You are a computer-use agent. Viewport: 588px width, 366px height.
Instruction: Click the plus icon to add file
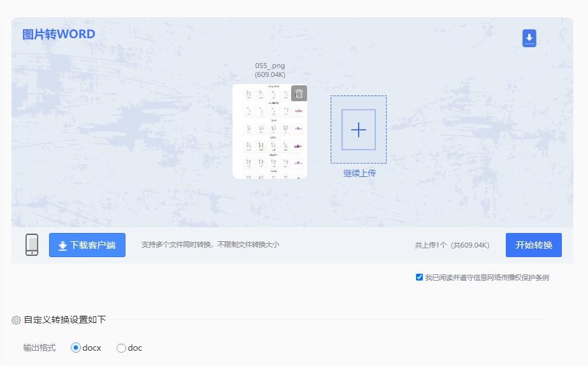[359, 130]
